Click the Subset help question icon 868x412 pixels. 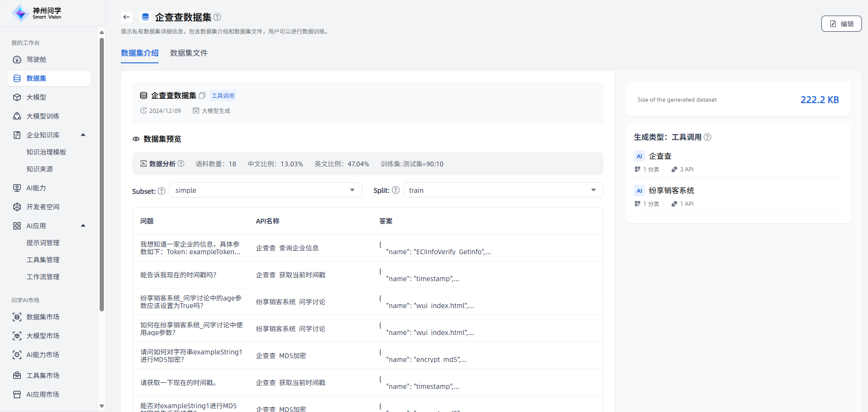(162, 191)
